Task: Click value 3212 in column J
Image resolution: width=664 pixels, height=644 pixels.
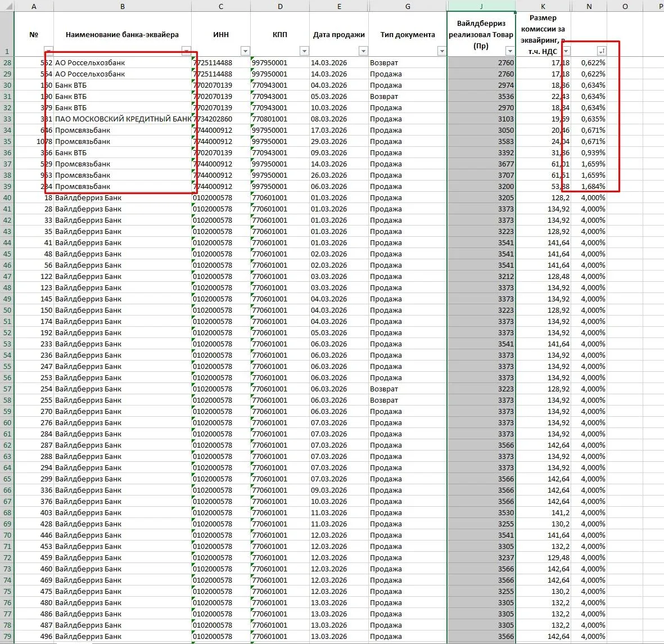Action: 481,277
